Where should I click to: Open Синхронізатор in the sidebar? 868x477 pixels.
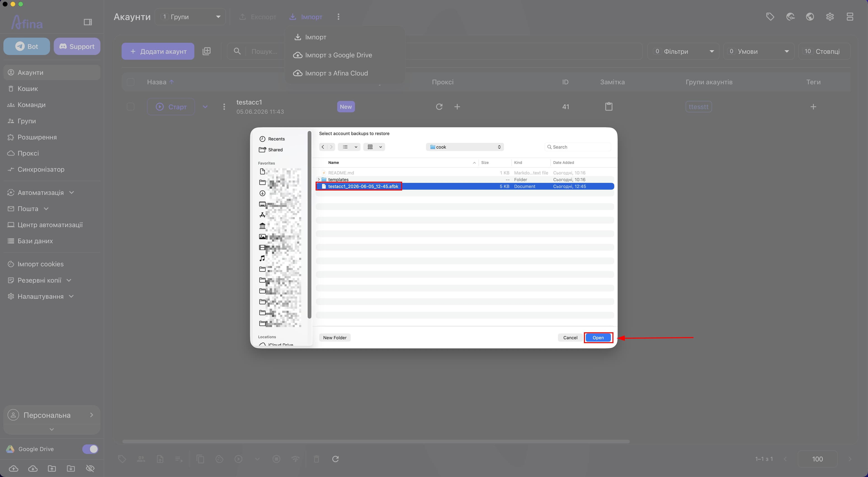(x=52, y=169)
